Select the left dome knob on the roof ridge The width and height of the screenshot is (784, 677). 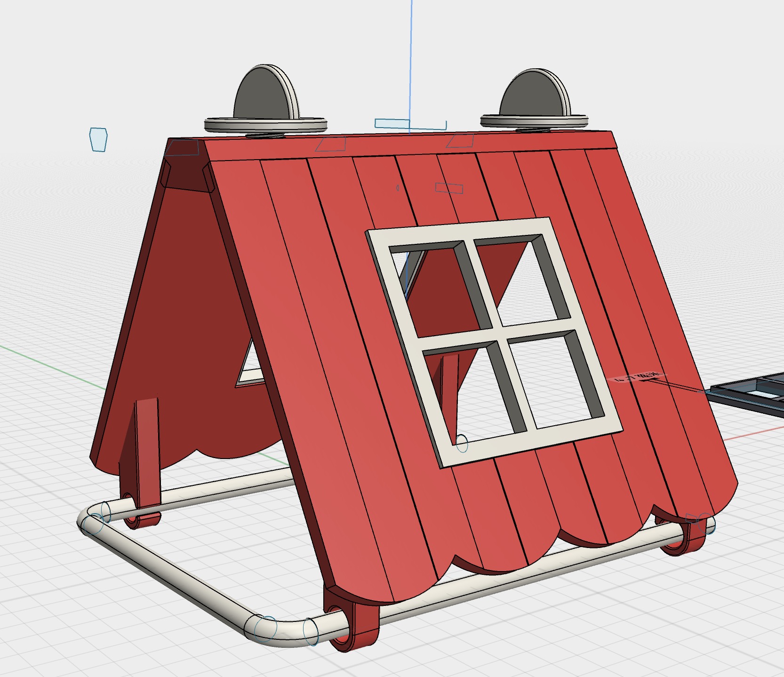point(265,101)
